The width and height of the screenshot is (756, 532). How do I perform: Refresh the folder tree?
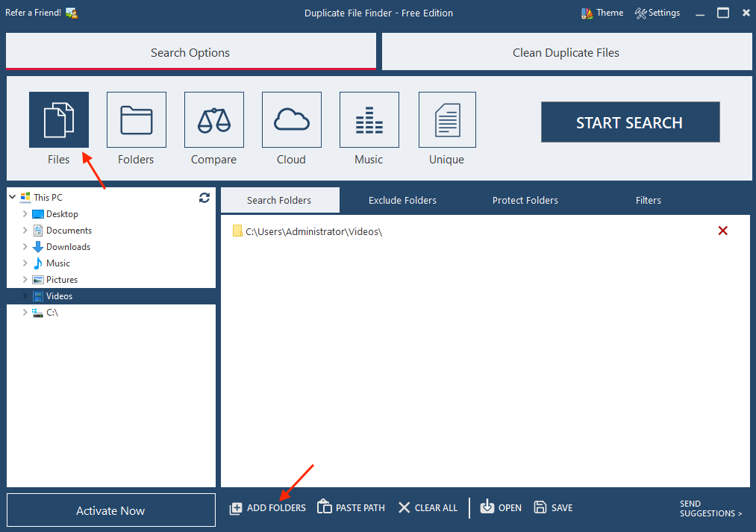click(x=204, y=198)
